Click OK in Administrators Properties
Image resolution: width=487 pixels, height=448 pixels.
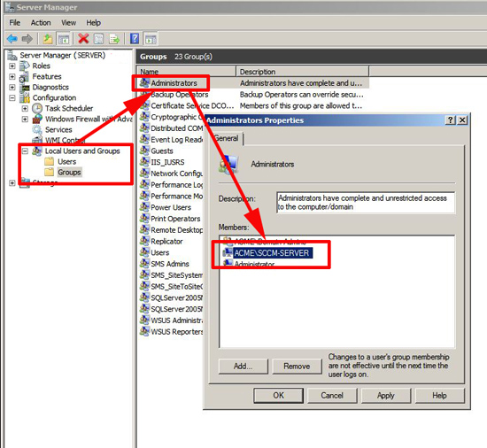click(x=278, y=396)
